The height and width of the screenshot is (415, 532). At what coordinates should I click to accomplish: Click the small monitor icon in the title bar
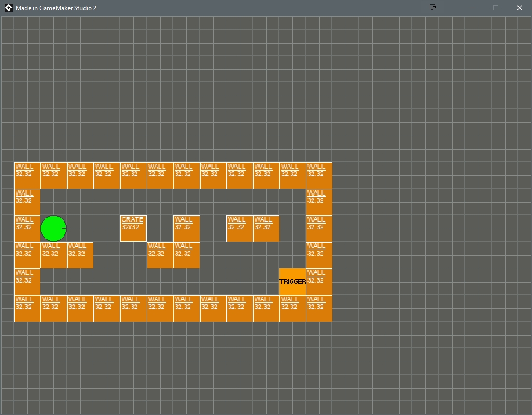coord(432,7)
